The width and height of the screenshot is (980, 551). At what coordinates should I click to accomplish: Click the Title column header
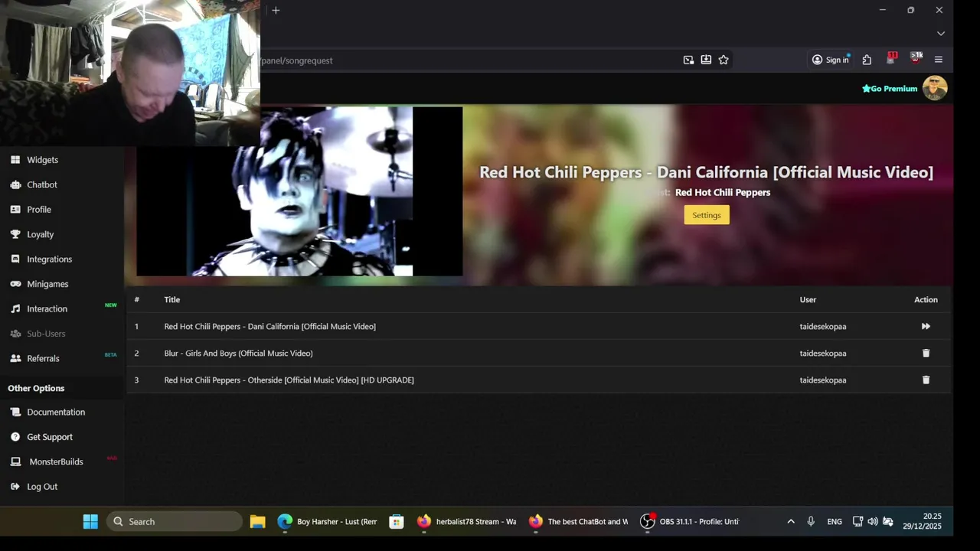[x=171, y=300]
